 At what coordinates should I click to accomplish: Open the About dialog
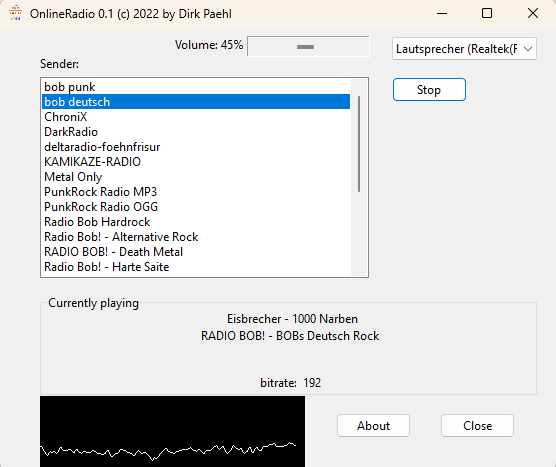coord(373,426)
